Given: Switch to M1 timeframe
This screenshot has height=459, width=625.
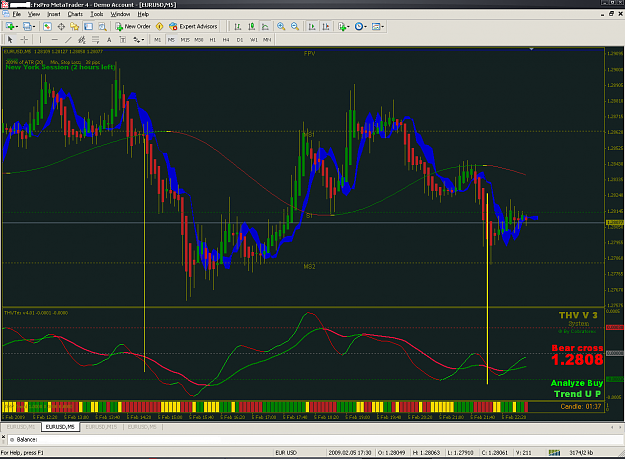Looking at the screenshot, I should (157, 40).
